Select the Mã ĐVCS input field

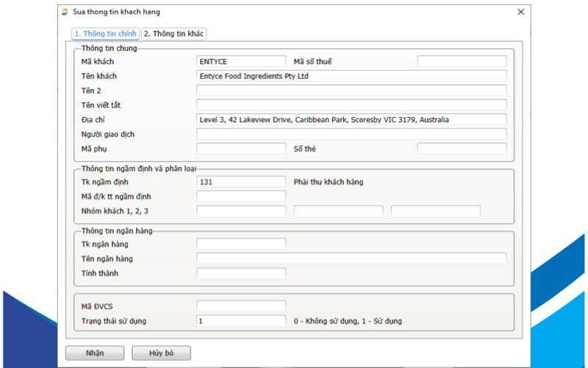[241, 306]
